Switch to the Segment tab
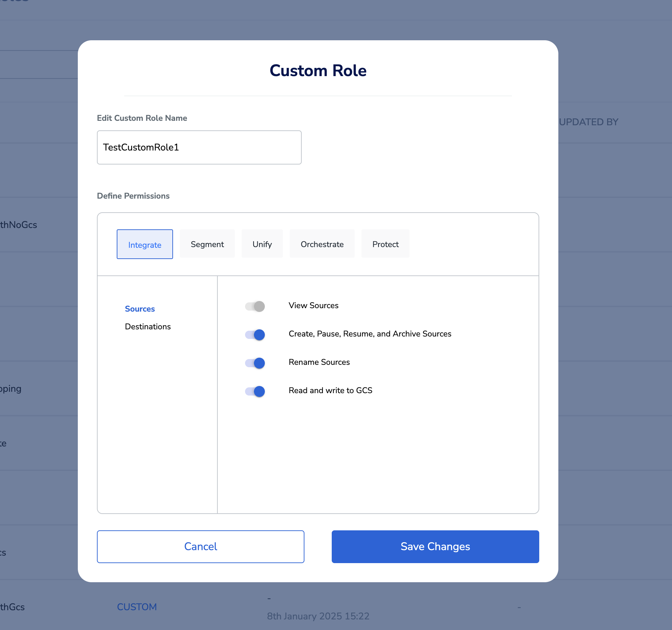The width and height of the screenshot is (672, 630). tap(207, 244)
